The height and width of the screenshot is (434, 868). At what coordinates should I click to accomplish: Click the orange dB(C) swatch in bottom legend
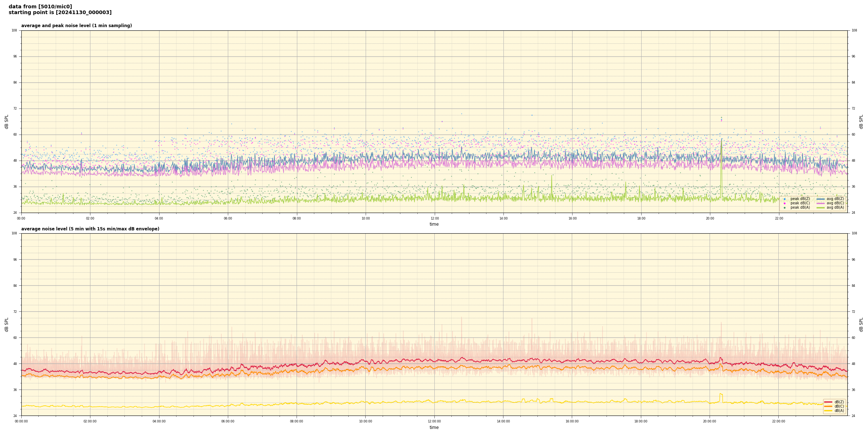click(x=828, y=406)
